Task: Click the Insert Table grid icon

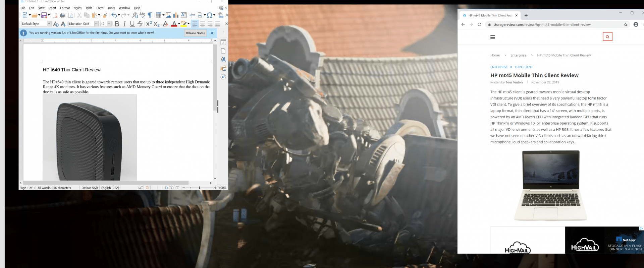Action: pyautogui.click(x=159, y=15)
